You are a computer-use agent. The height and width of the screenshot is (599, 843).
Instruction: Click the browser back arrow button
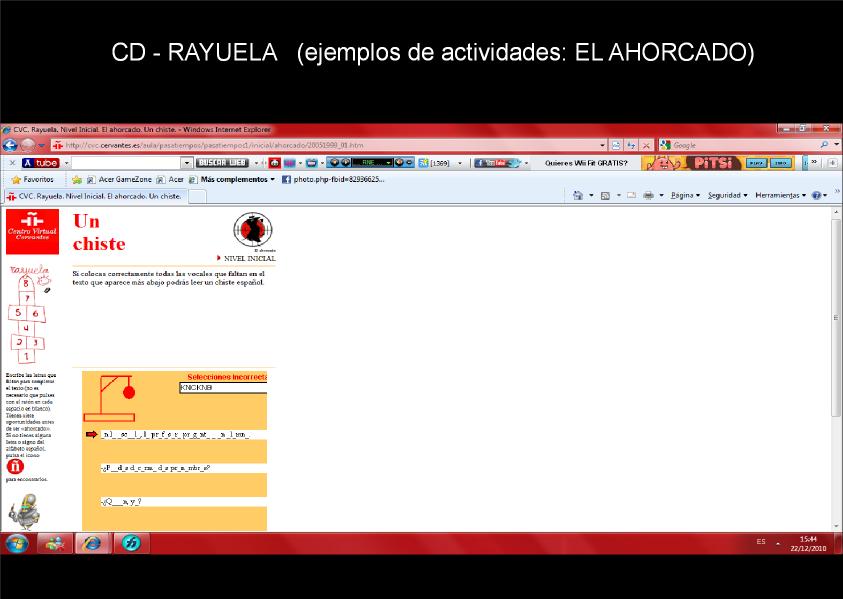coord(10,145)
